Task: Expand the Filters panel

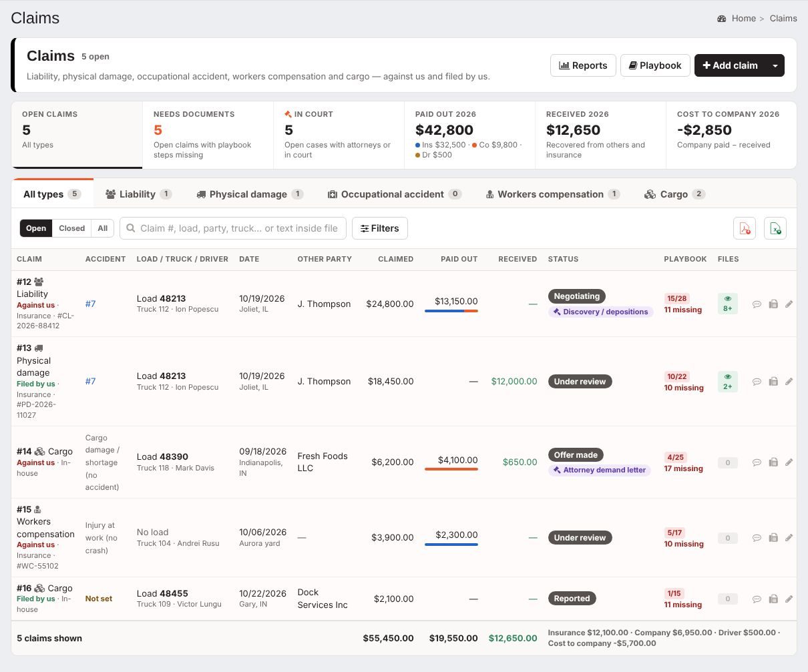Action: pos(380,228)
